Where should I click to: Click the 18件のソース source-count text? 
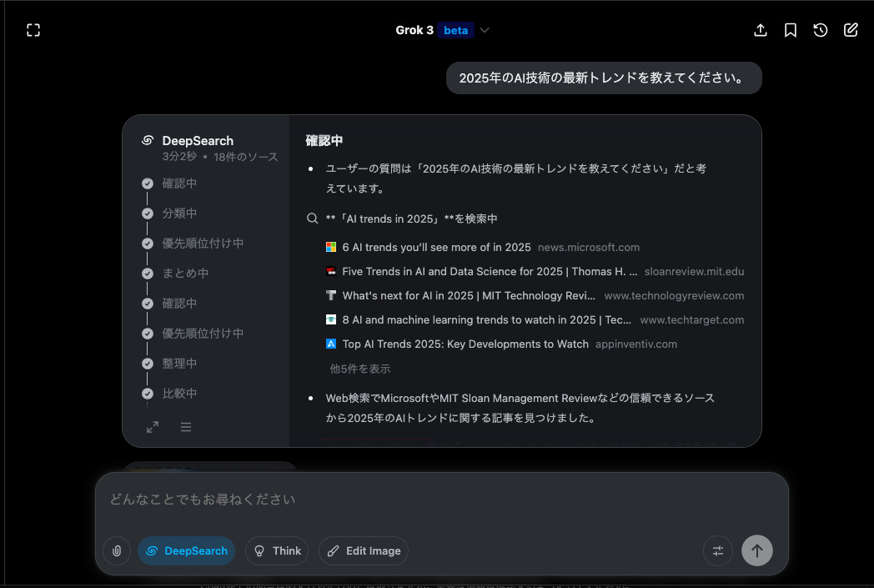tap(246, 157)
